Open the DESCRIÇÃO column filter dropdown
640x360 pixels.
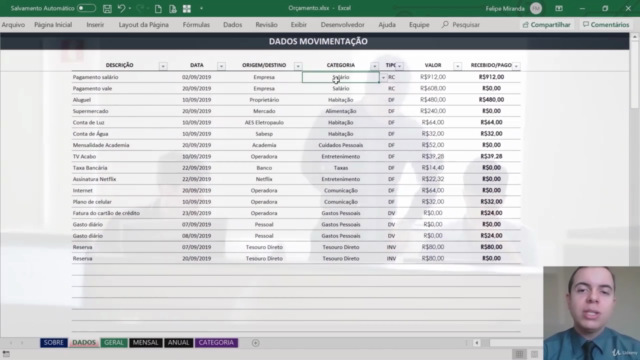click(x=163, y=66)
